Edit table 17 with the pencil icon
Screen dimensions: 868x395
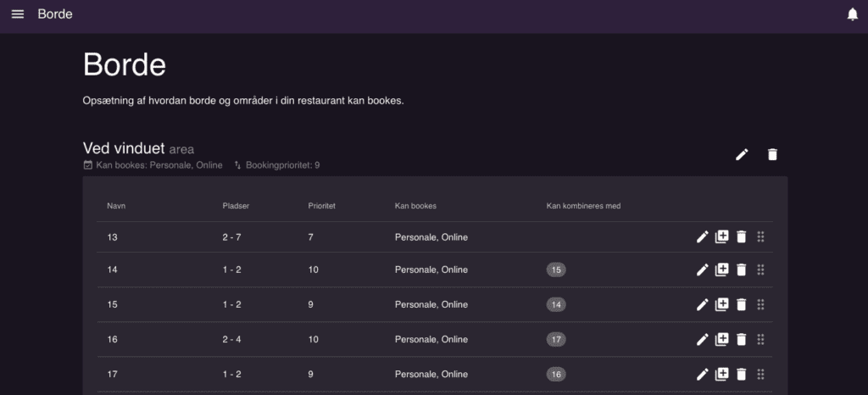702,375
